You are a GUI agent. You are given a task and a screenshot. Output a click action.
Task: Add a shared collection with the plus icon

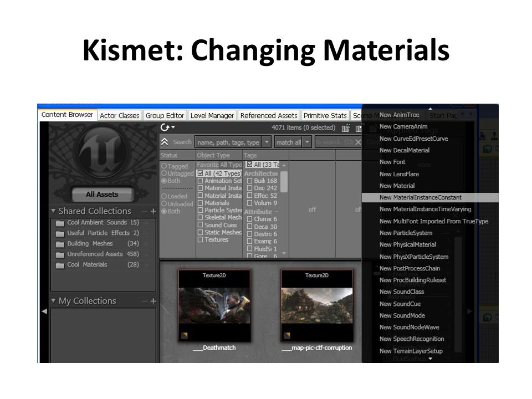pos(154,211)
